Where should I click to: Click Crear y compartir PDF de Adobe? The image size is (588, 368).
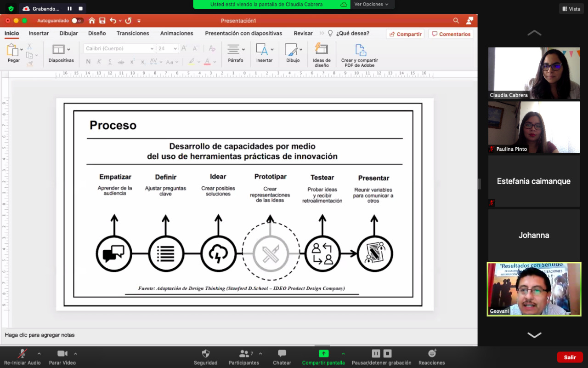pyautogui.click(x=360, y=50)
